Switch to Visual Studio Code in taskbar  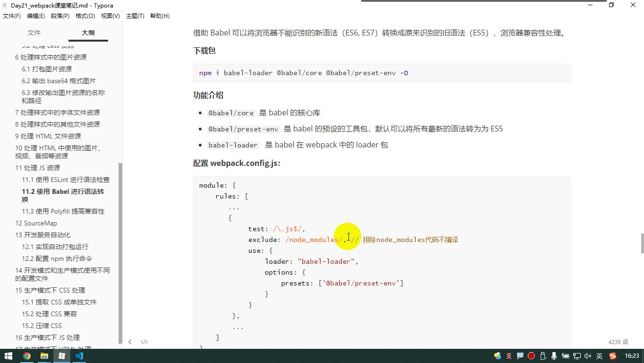[79, 356]
